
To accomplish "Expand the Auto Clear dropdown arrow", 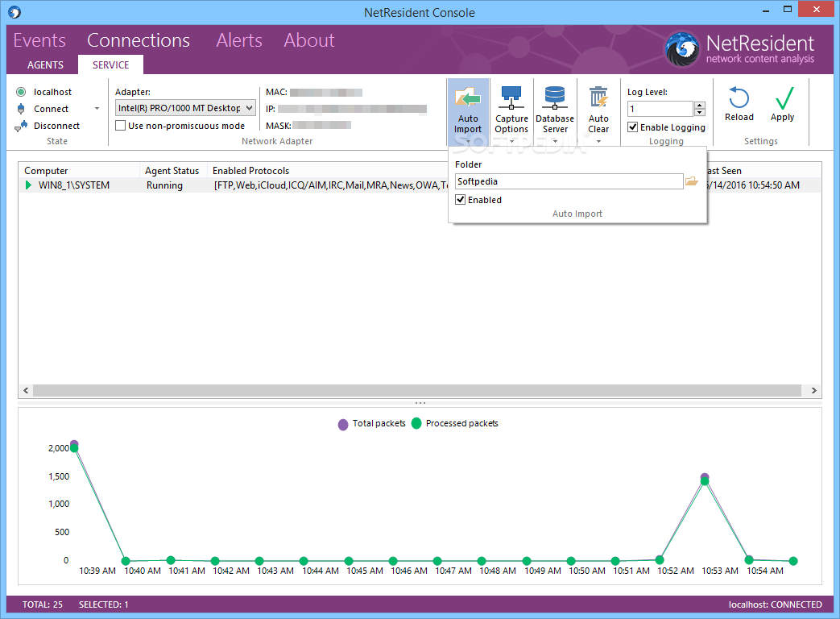I will (598, 142).
